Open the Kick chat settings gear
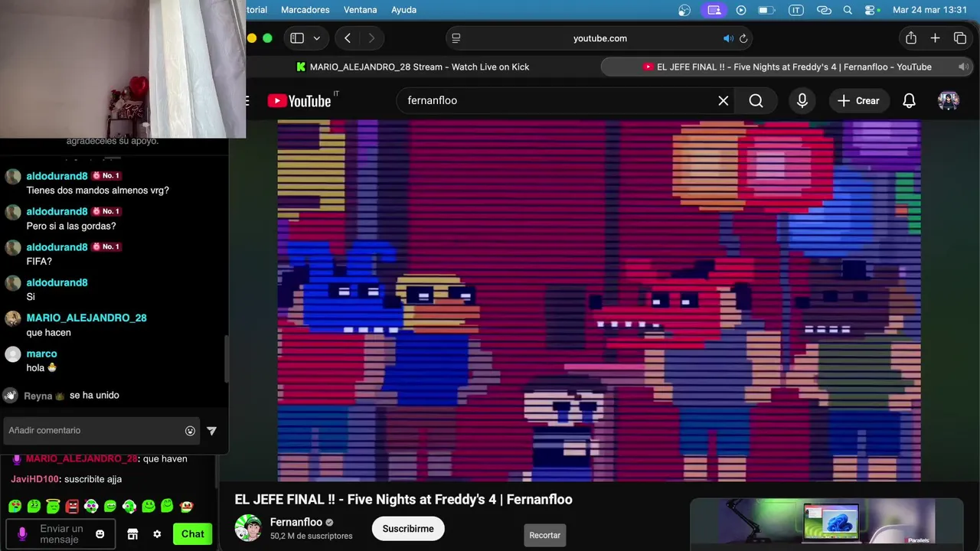This screenshot has width=980, height=551. click(x=157, y=534)
